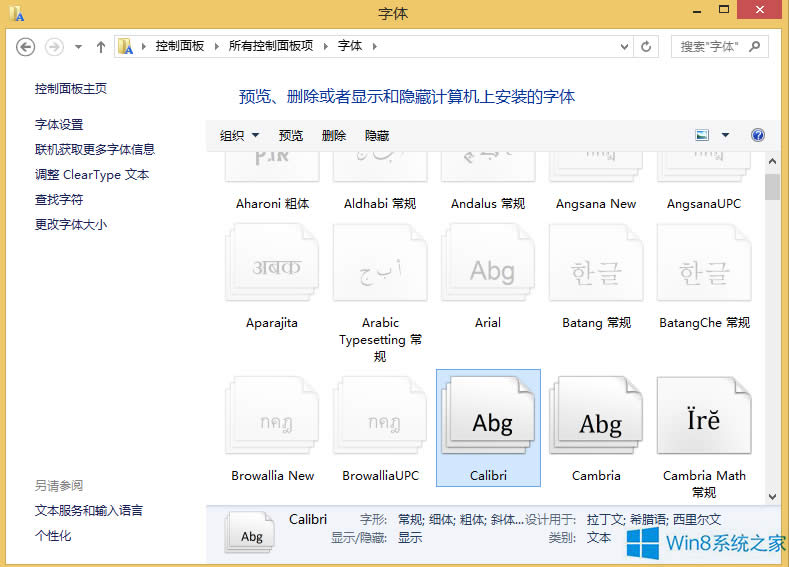Open 个性化 link
789x567 pixels.
click(x=53, y=535)
